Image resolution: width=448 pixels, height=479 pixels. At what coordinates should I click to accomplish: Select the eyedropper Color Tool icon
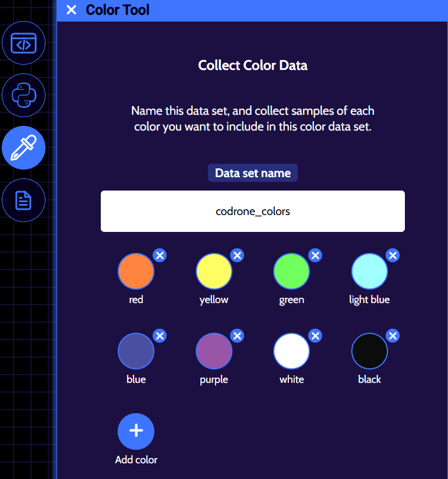(24, 148)
